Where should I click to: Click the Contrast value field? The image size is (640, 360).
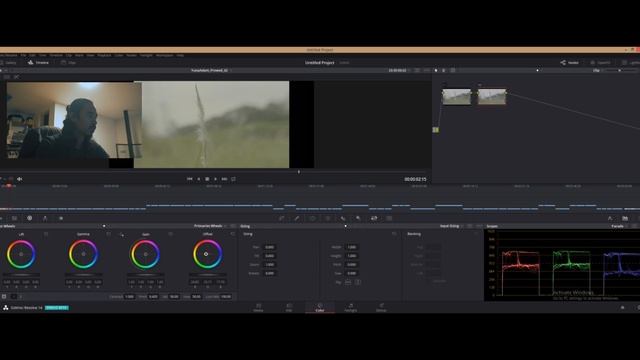click(x=129, y=297)
